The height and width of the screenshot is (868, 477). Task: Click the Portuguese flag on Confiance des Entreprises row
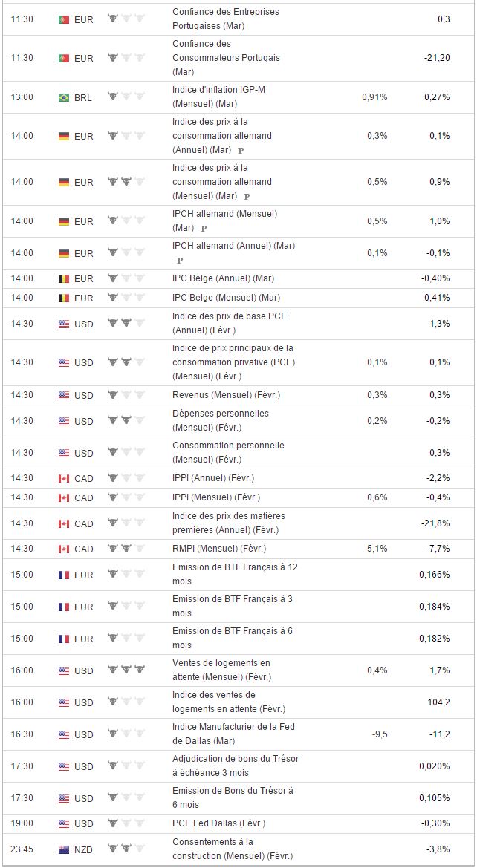click(x=63, y=19)
